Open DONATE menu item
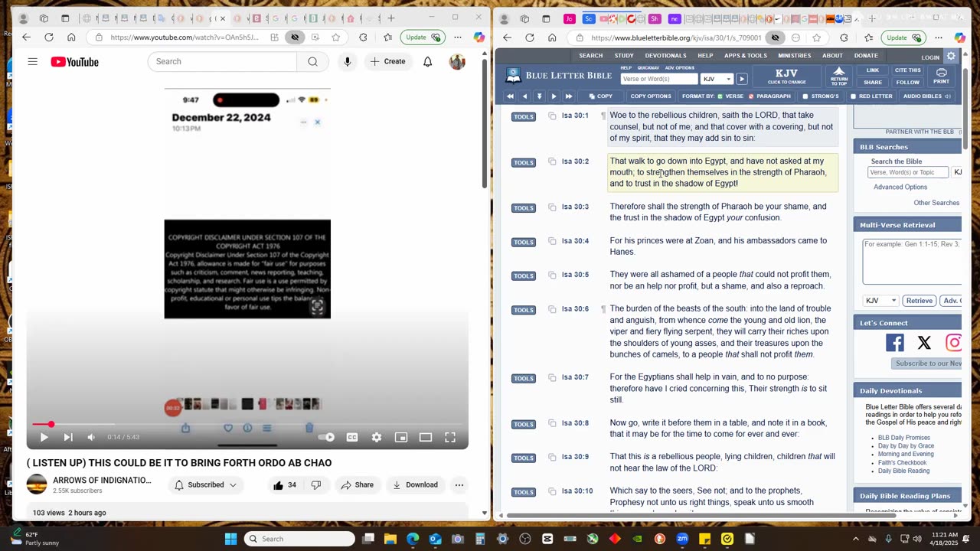 coord(866,56)
